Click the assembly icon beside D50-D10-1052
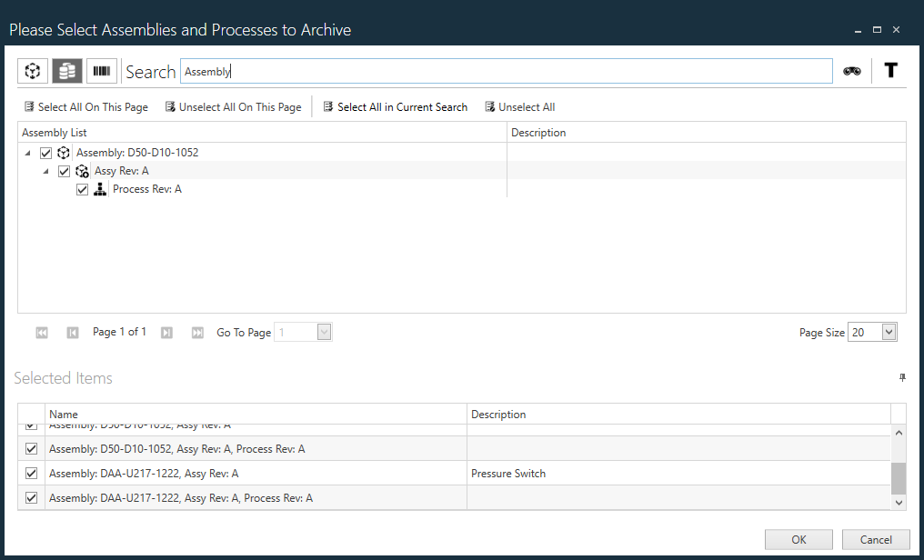Viewport: 924px width, 560px height. tap(63, 153)
